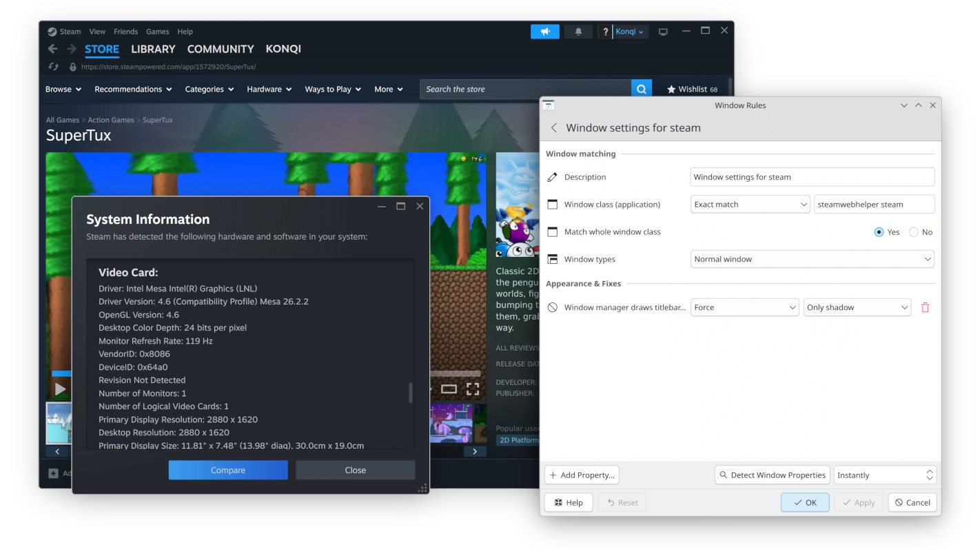Advance screenshot strip with right arrow
Viewport: 980px width, 551px height.
(x=475, y=452)
